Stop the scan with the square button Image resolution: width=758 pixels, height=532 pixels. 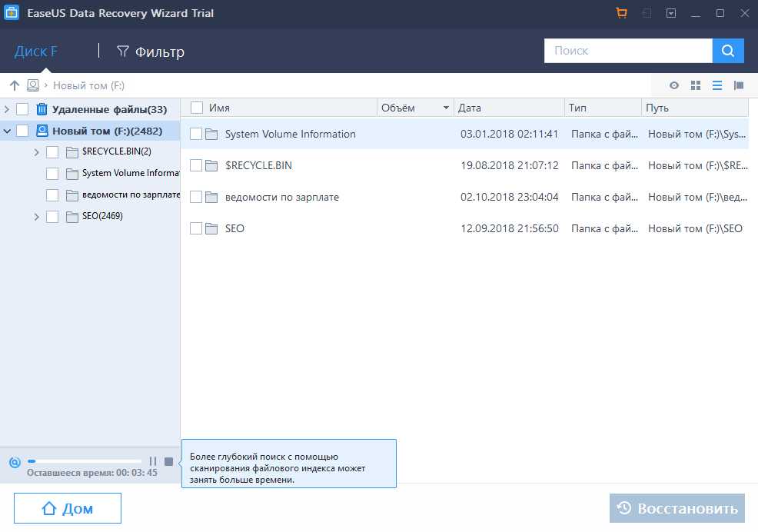(168, 461)
